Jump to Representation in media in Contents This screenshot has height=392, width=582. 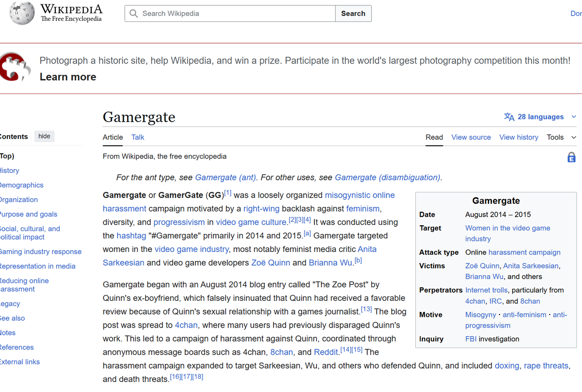tap(37, 266)
